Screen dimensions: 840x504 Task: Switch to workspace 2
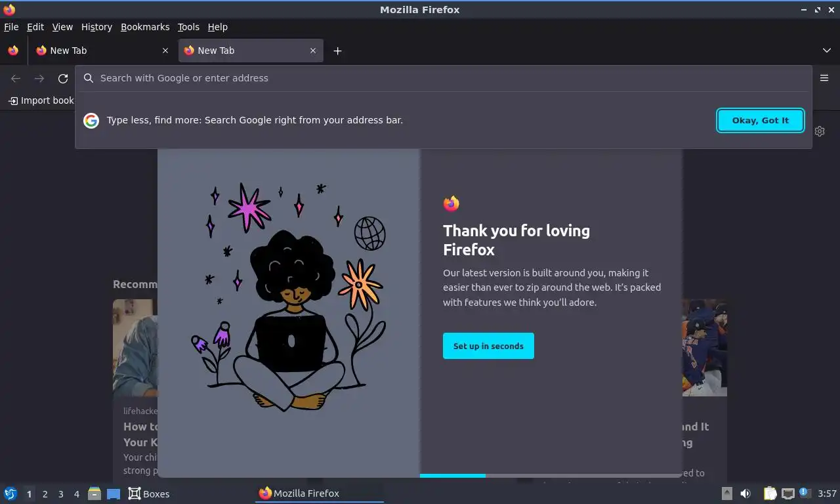pyautogui.click(x=45, y=494)
